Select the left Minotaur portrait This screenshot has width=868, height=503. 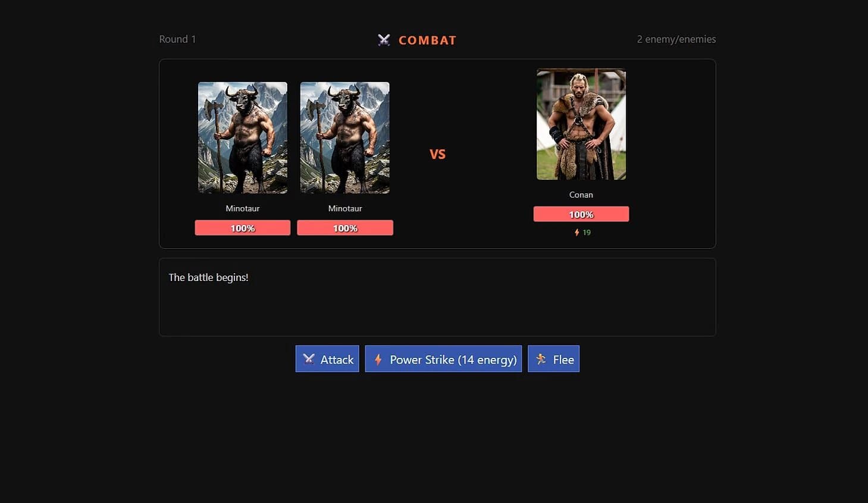[243, 138]
